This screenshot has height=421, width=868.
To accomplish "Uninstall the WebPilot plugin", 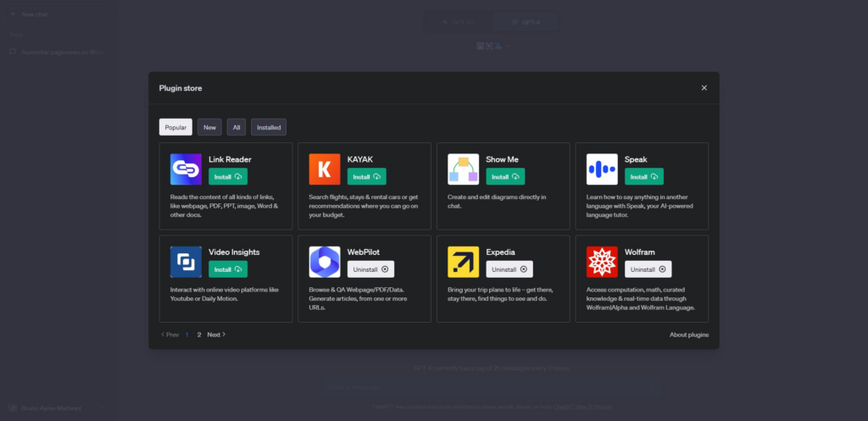I will 370,269.
